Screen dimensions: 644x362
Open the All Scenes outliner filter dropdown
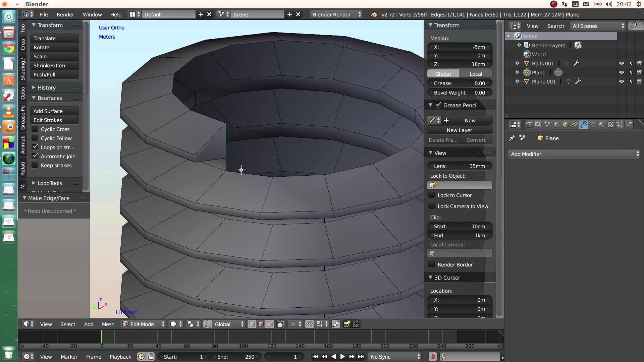pyautogui.click(x=598, y=26)
